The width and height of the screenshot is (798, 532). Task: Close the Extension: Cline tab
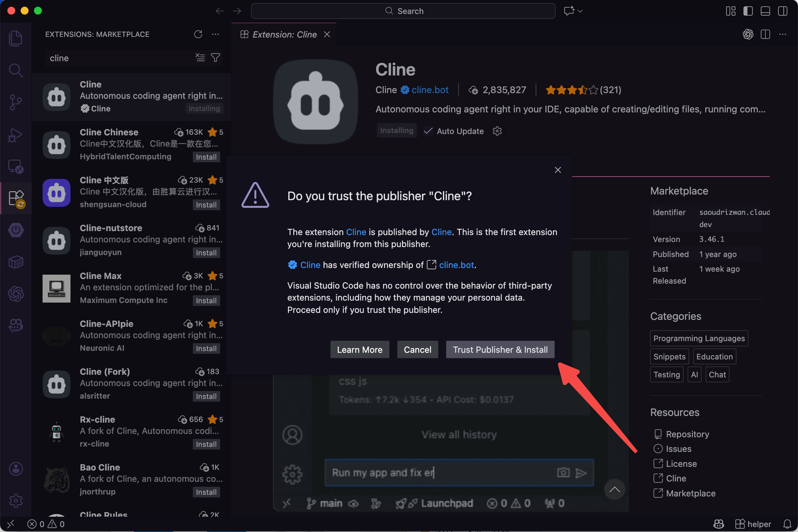click(x=327, y=34)
